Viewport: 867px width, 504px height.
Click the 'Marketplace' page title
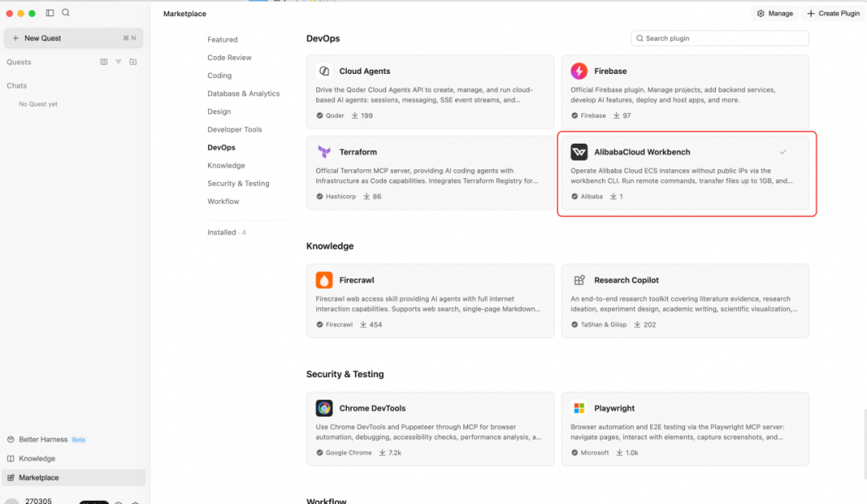click(185, 14)
